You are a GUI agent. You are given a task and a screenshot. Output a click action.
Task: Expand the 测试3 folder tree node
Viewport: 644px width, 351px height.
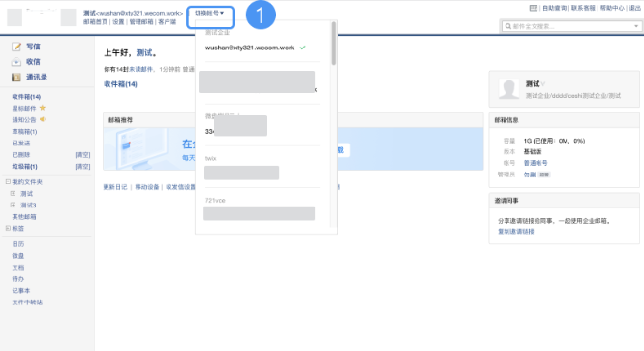[x=13, y=205]
